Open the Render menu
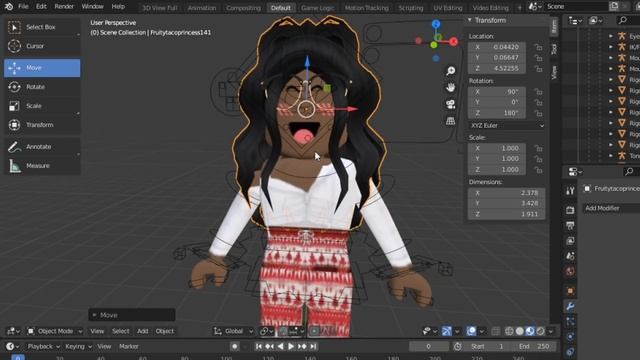 click(x=64, y=7)
